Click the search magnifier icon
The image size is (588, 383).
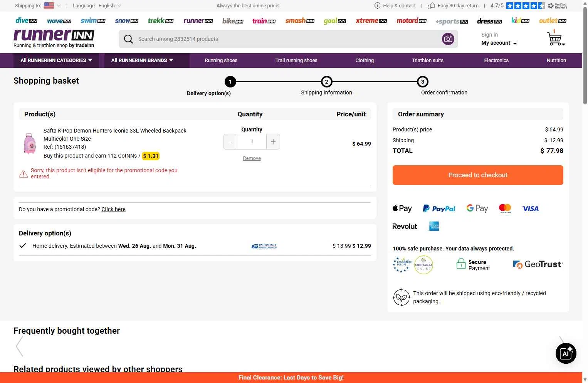coord(128,39)
